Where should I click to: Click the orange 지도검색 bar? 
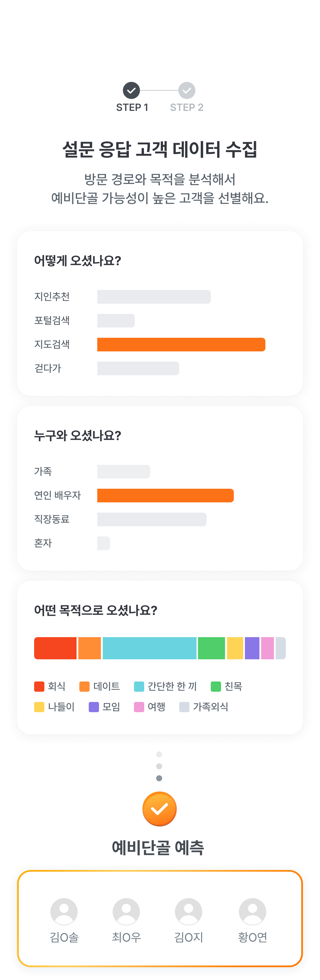[181, 344]
